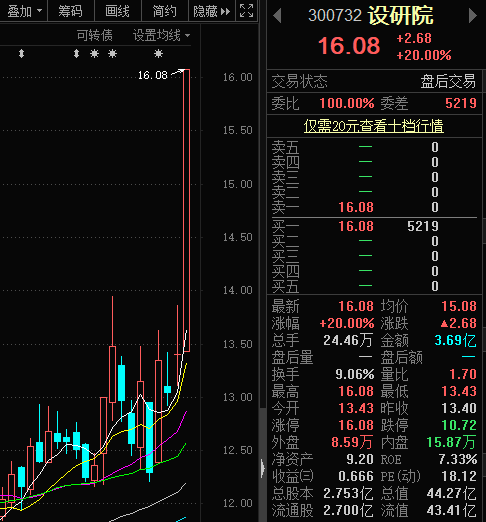Click the fullscreen expand icon
Screen dimensions: 486x522
[246, 11]
